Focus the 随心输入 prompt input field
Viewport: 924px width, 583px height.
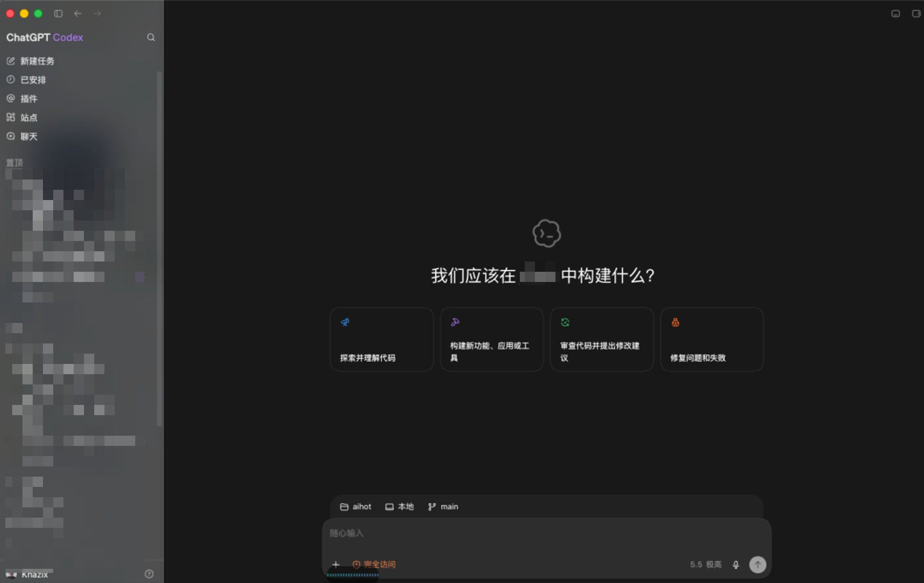click(x=546, y=534)
